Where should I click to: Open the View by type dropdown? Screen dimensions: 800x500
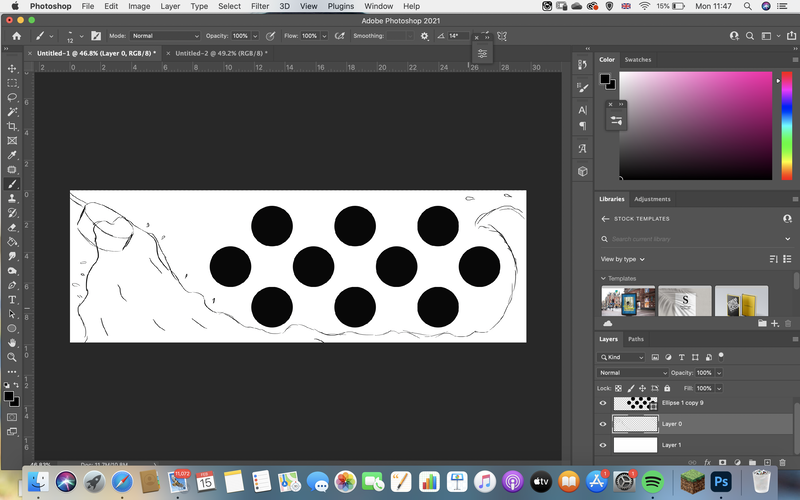622,259
